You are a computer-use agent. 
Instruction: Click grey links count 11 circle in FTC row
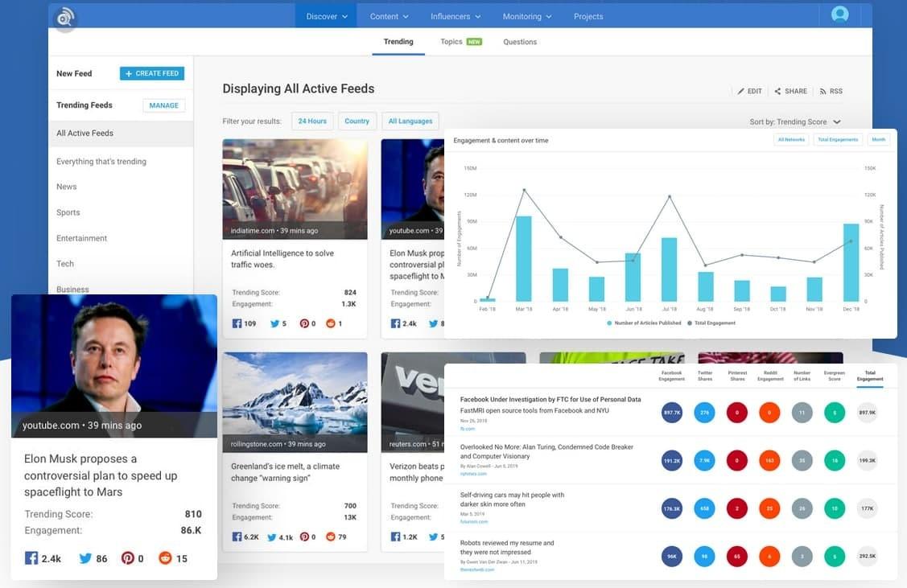tap(802, 413)
